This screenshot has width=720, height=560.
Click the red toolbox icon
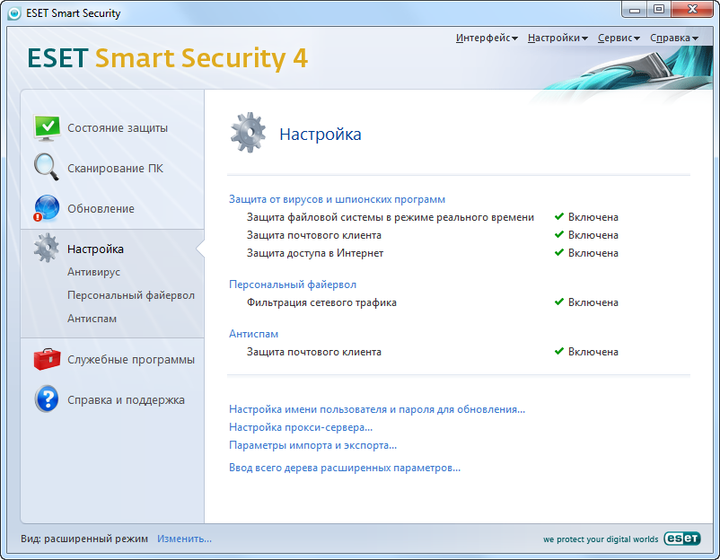tap(47, 359)
